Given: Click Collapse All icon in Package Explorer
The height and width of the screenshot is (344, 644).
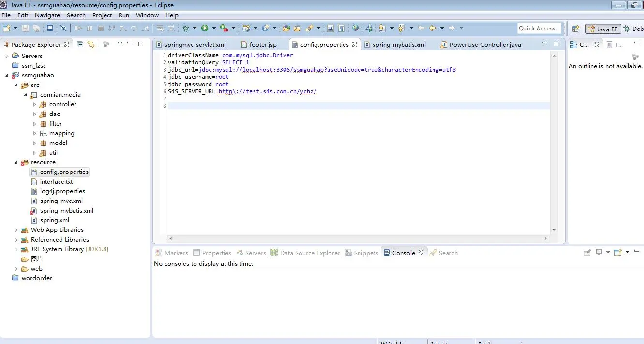Looking at the screenshot, I should [80, 44].
